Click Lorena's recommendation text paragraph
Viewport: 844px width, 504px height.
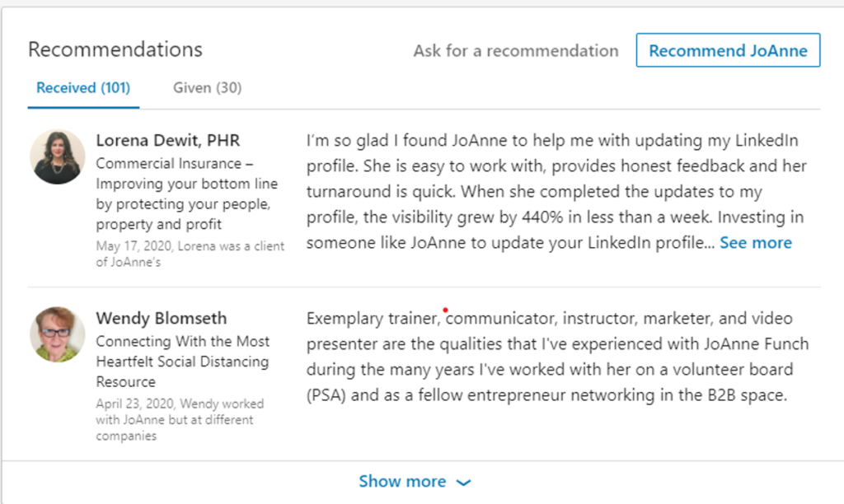coord(557,192)
